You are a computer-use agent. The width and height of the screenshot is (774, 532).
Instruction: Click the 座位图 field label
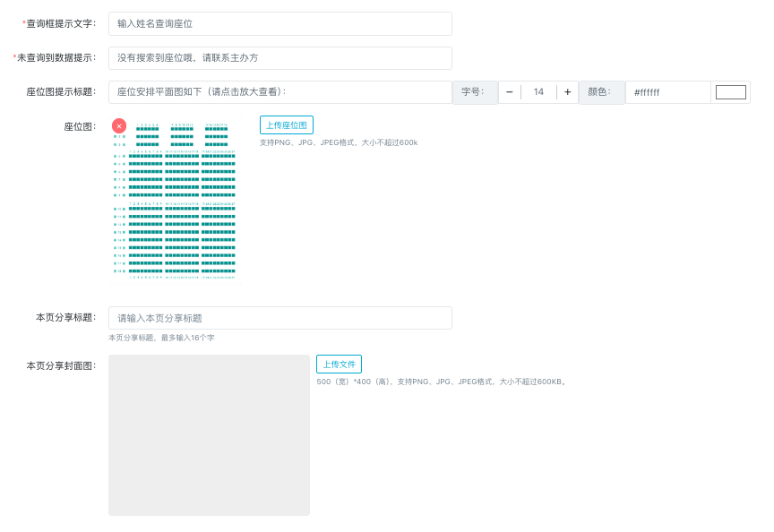click(80, 127)
